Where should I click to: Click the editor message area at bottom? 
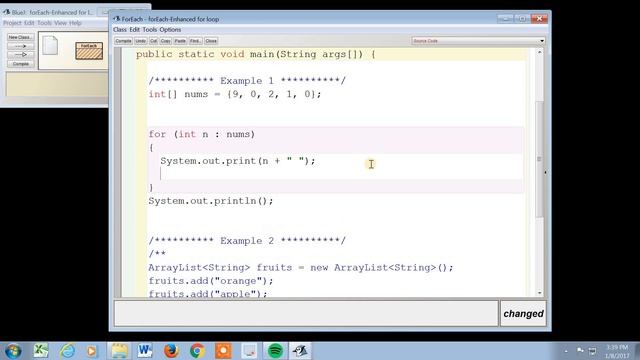(x=306, y=313)
